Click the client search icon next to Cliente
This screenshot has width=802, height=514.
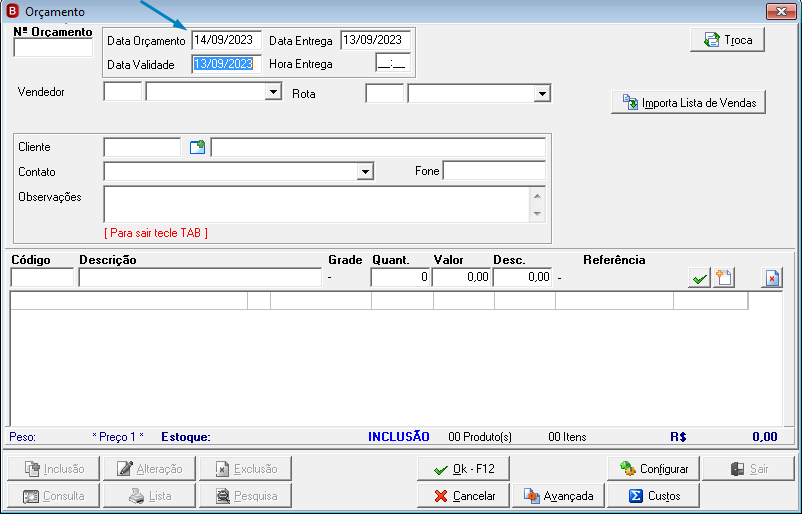point(197,147)
